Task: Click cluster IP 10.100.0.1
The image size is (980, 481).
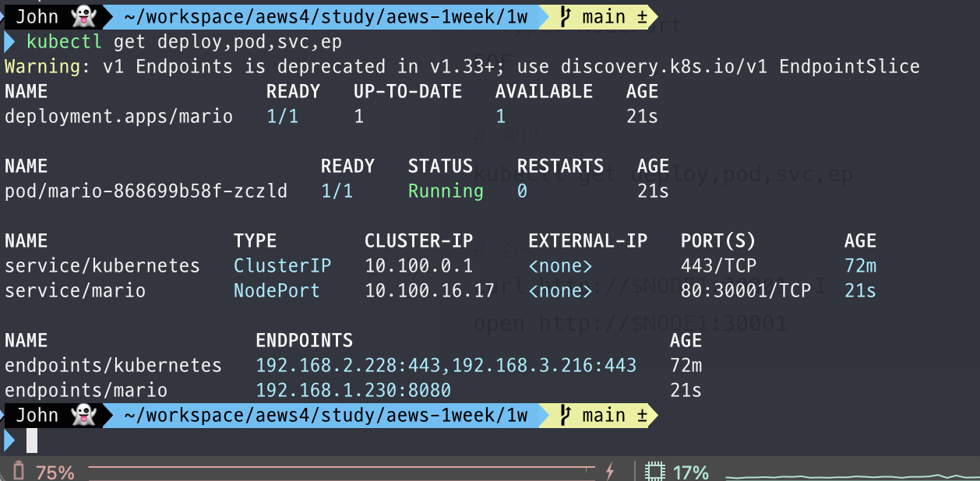Action: [418, 265]
